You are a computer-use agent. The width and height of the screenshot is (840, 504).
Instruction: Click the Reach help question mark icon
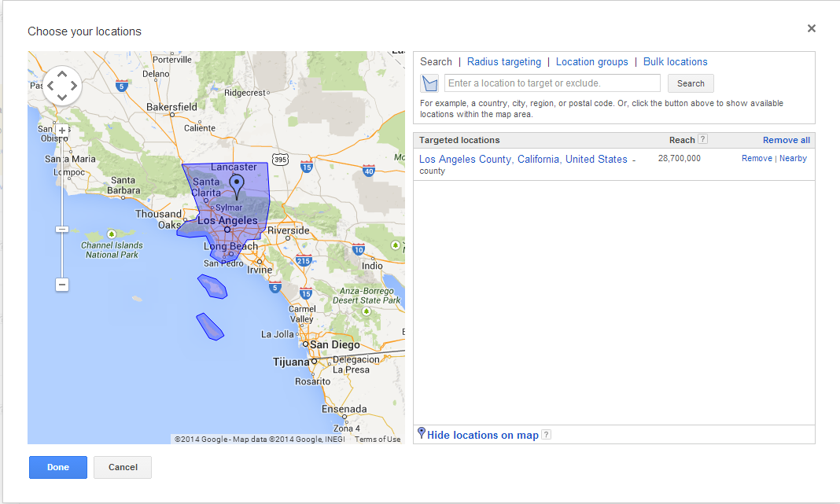coord(703,139)
